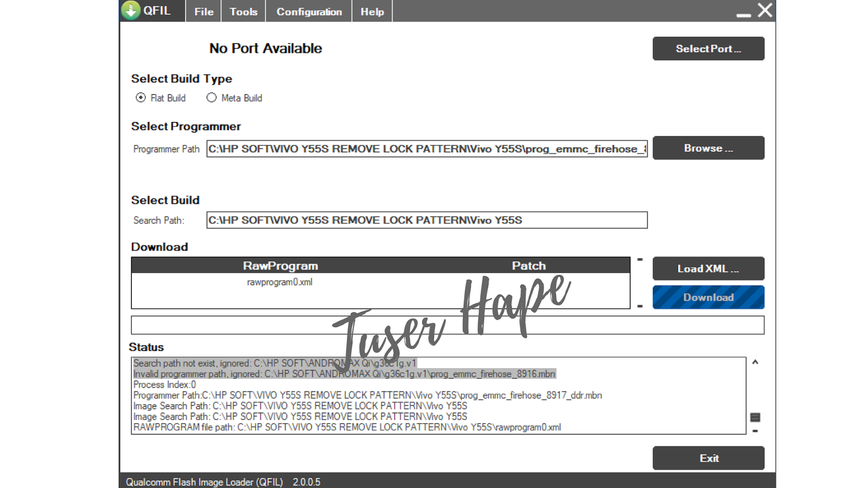Click the Patch column header
Viewport: 868px width, 488px height.
(x=529, y=266)
